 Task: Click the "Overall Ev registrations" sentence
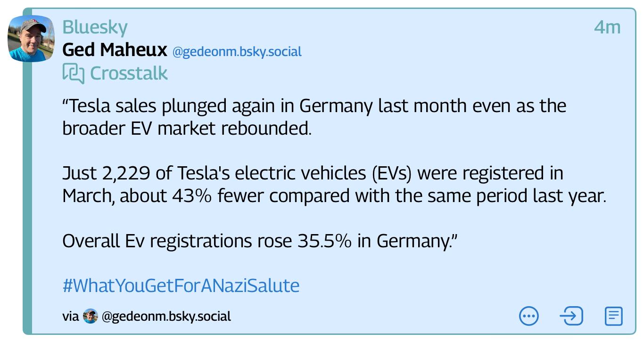(260, 241)
